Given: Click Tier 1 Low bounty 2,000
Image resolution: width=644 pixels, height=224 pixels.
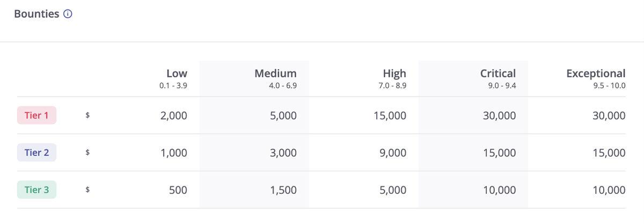Looking at the screenshot, I should tap(174, 115).
